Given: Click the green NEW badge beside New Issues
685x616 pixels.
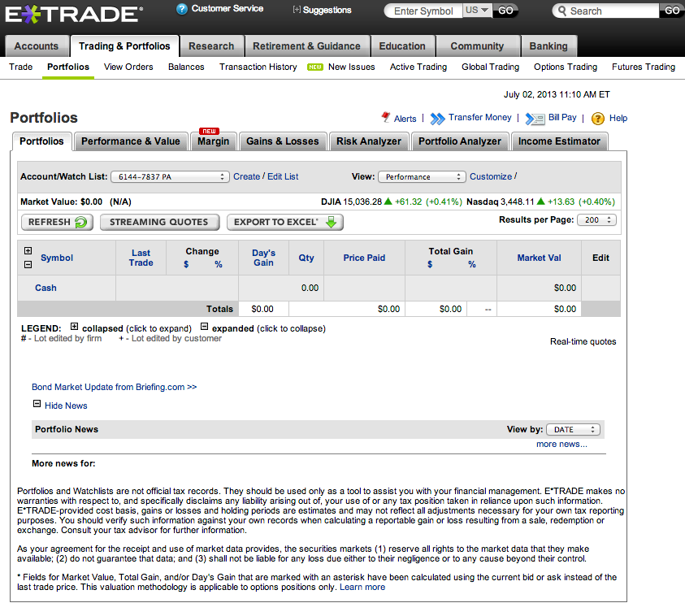Looking at the screenshot, I should point(315,67).
